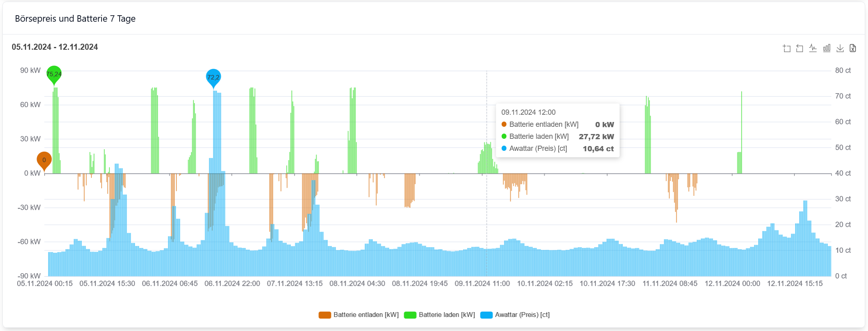Reset zoom with the back-arrow icon
This screenshot has height=331, width=868.
click(799, 49)
